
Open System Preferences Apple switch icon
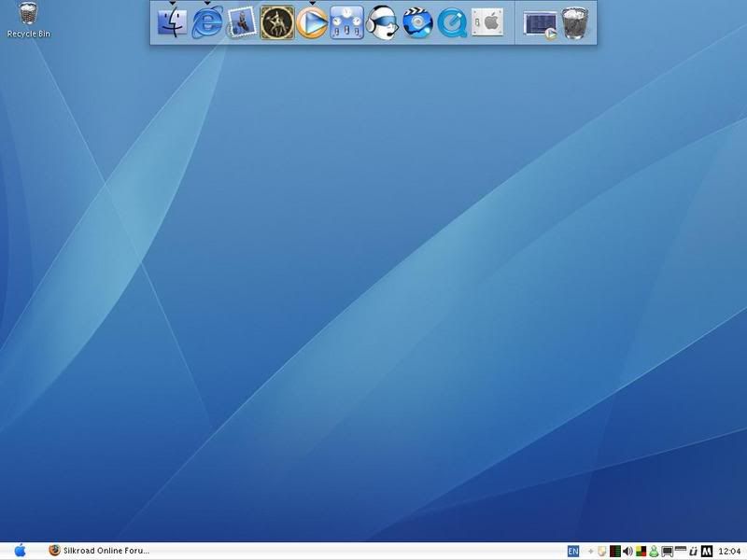487,22
